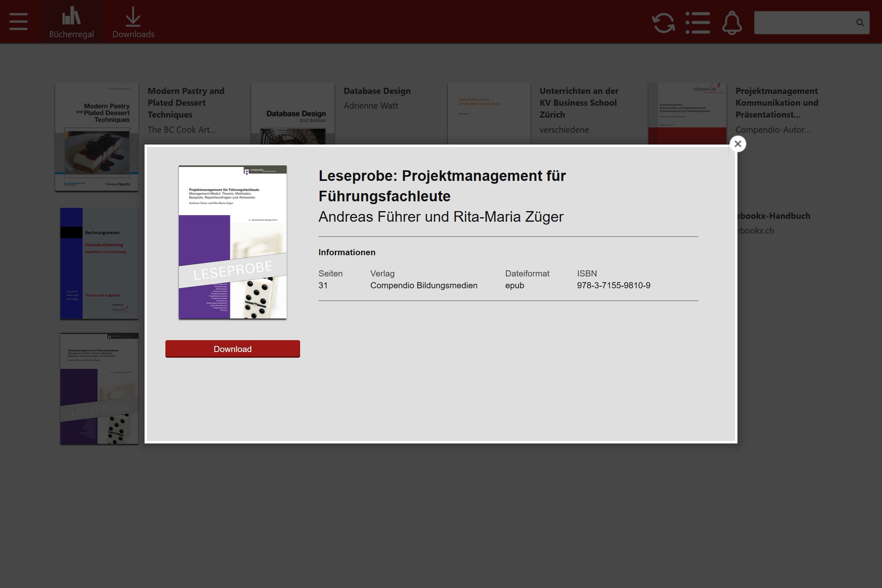Open Unterrichten an der KV Business School title

point(579,102)
